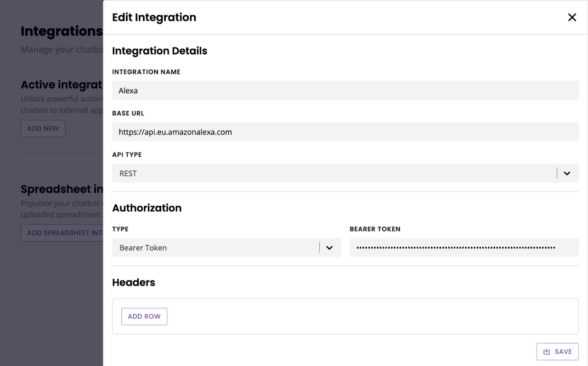This screenshot has width=588, height=366.
Task: Click the Integration Name field containing Alexa
Action: click(345, 90)
